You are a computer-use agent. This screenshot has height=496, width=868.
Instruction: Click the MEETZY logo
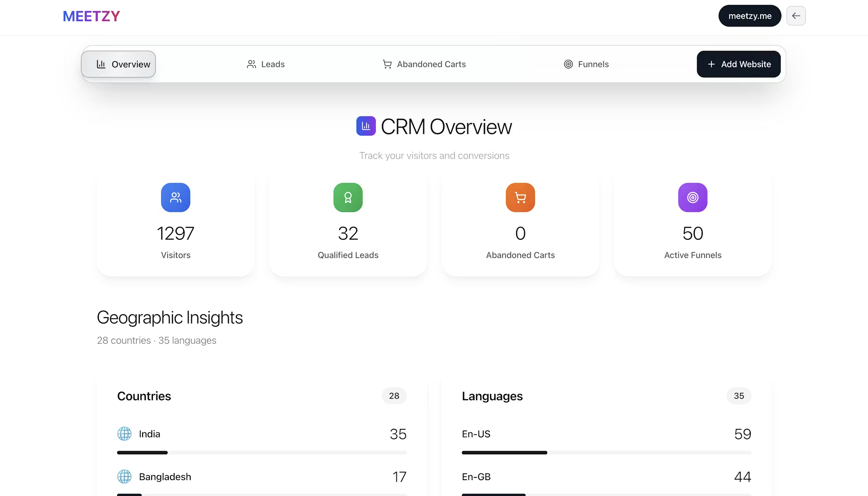91,16
